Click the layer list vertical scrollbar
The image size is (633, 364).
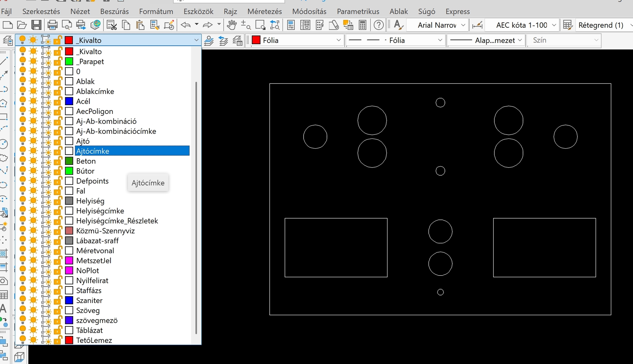click(x=196, y=208)
